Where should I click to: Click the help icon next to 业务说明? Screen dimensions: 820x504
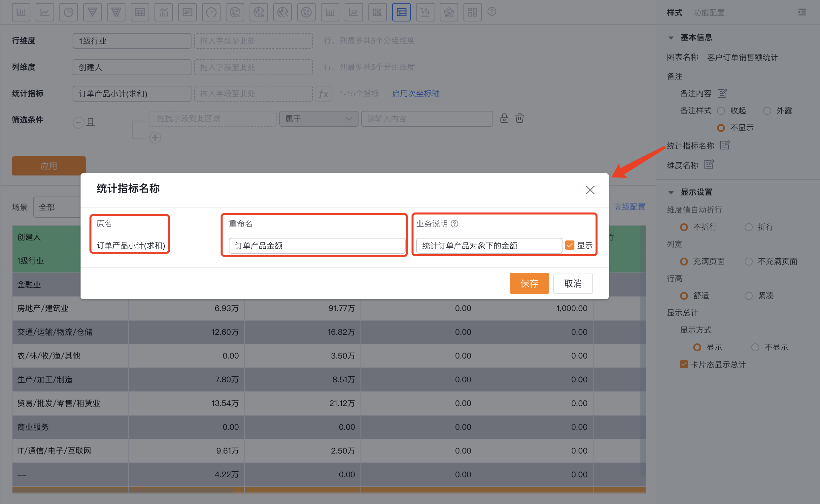(x=454, y=224)
